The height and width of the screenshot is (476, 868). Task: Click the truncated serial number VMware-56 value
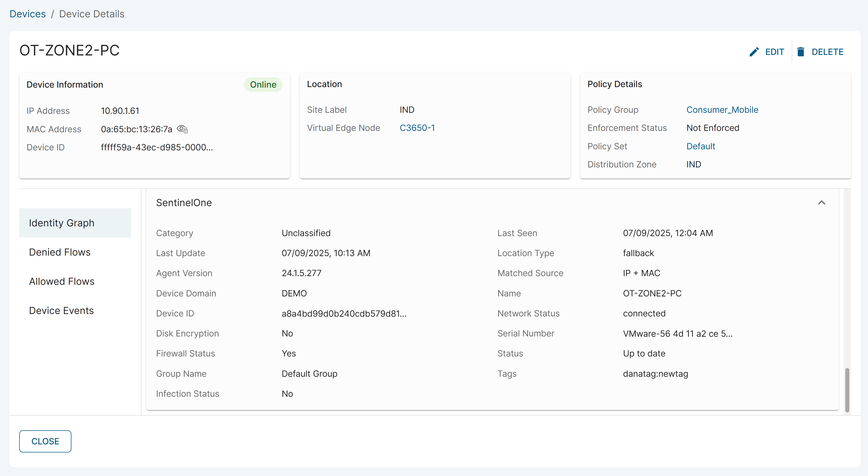click(x=677, y=333)
